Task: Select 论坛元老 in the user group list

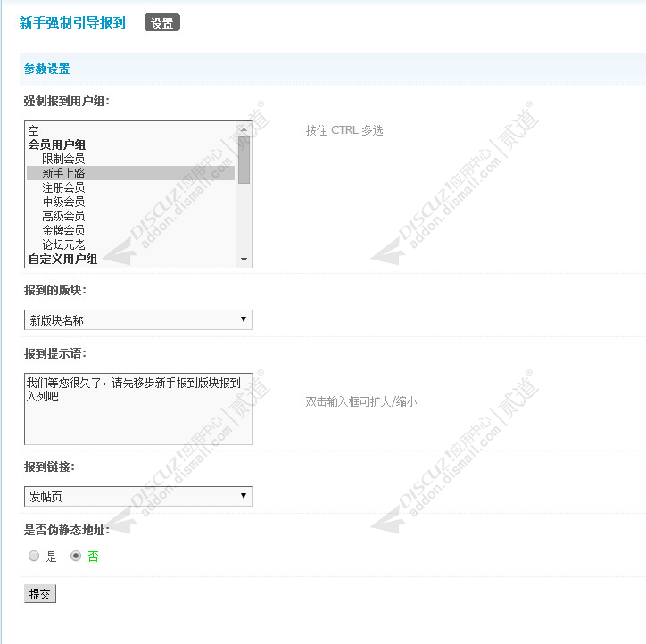Action: 130,244
